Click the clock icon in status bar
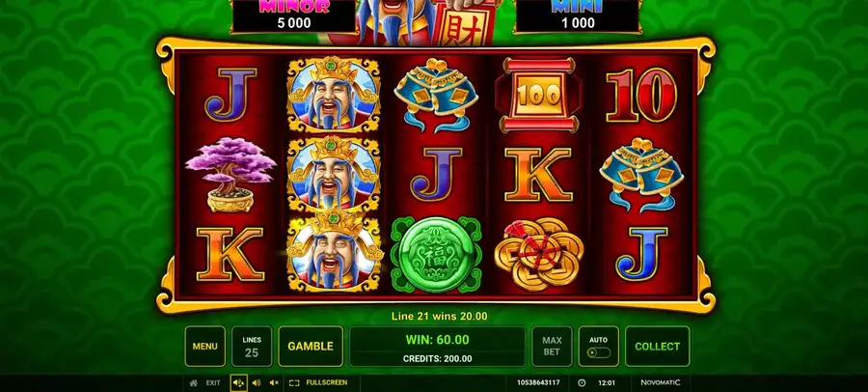868x392 pixels. click(582, 382)
